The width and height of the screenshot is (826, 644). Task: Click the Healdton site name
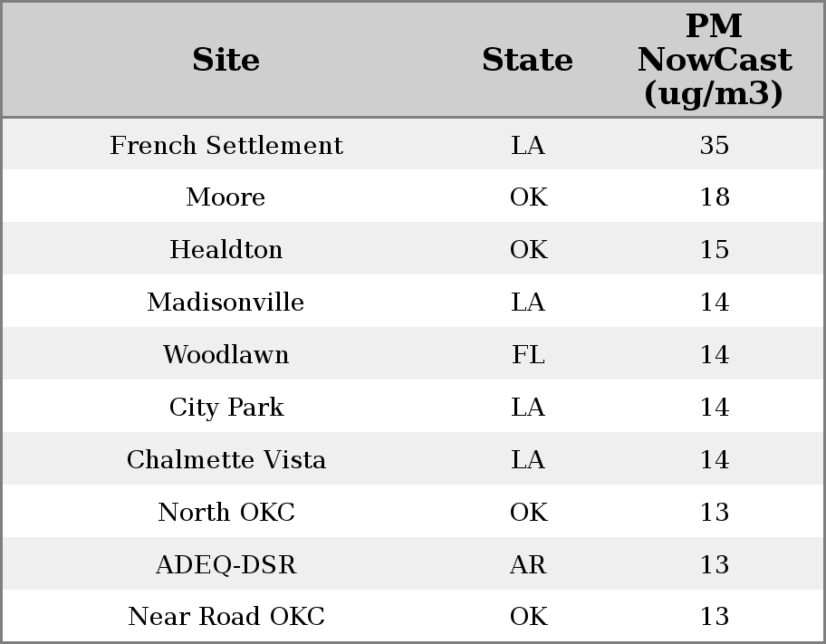[x=226, y=250]
